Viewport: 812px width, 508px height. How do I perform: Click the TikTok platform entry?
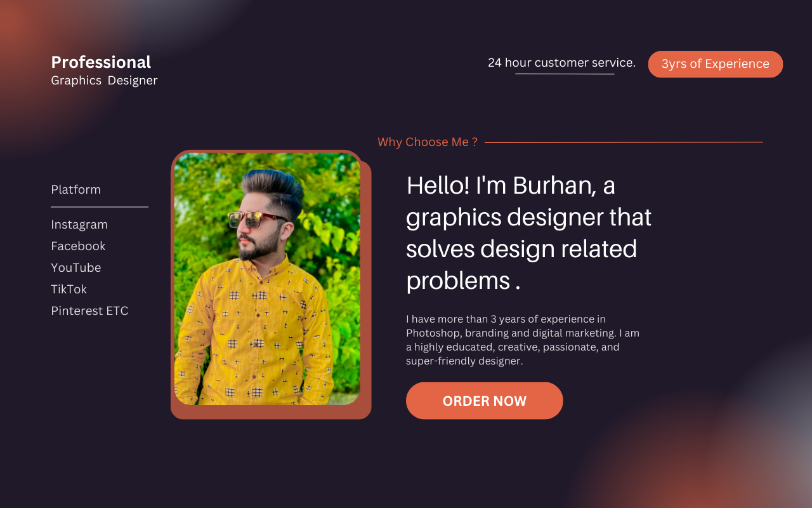tap(69, 290)
